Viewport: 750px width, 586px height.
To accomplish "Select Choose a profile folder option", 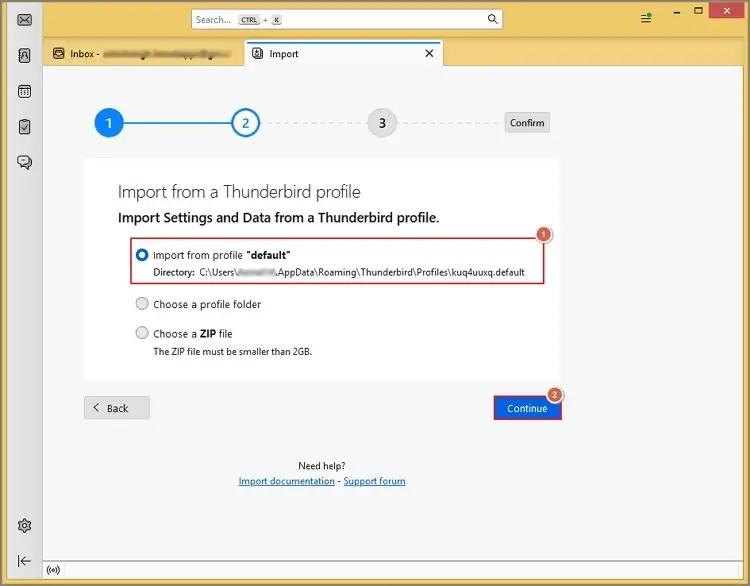I will tap(142, 304).
